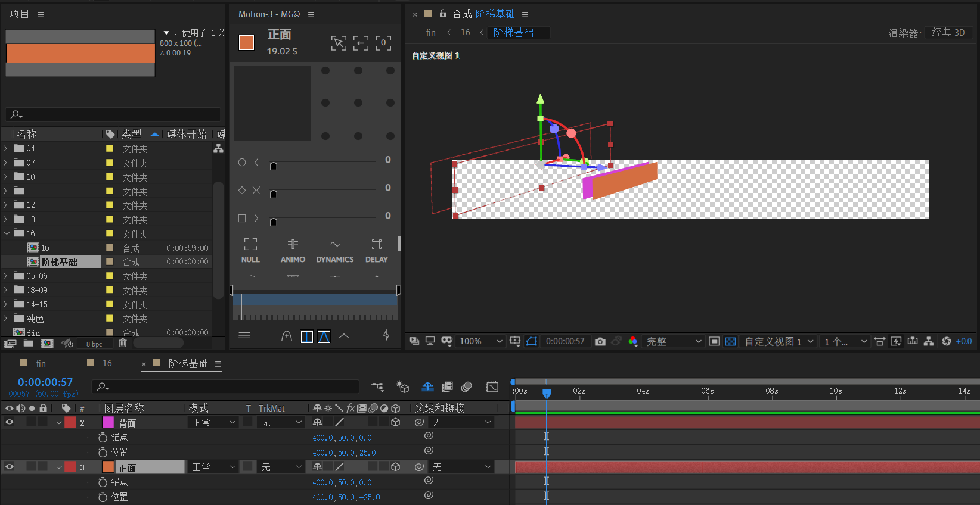
Task: Expand the 04 folder in project panel
Action: point(6,148)
